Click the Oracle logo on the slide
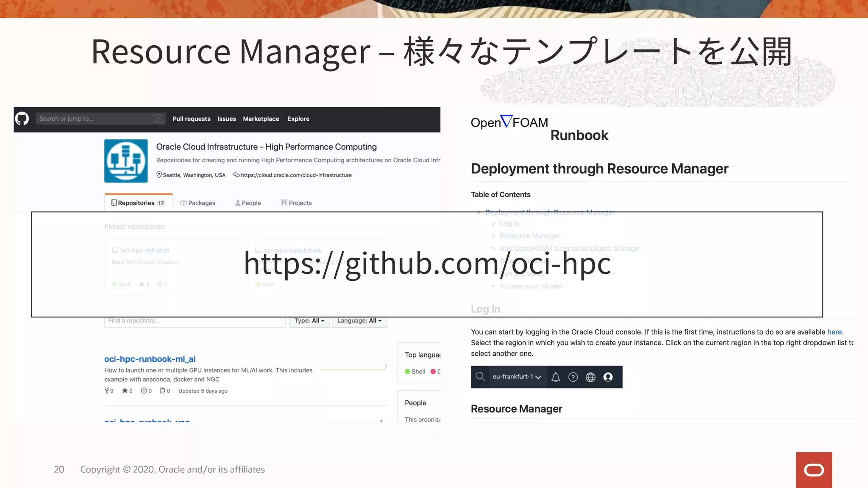This screenshot has width=868, height=488. point(814,470)
